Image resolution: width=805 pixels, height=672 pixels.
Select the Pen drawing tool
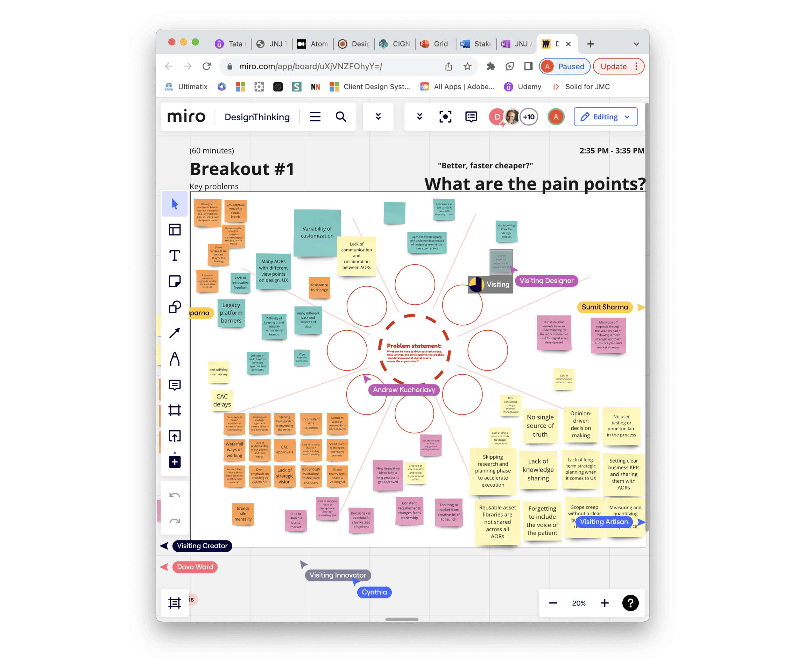pyautogui.click(x=175, y=359)
